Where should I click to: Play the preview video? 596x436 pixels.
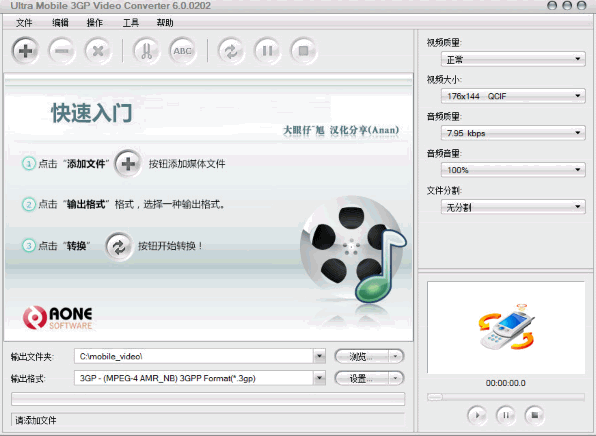point(477,415)
